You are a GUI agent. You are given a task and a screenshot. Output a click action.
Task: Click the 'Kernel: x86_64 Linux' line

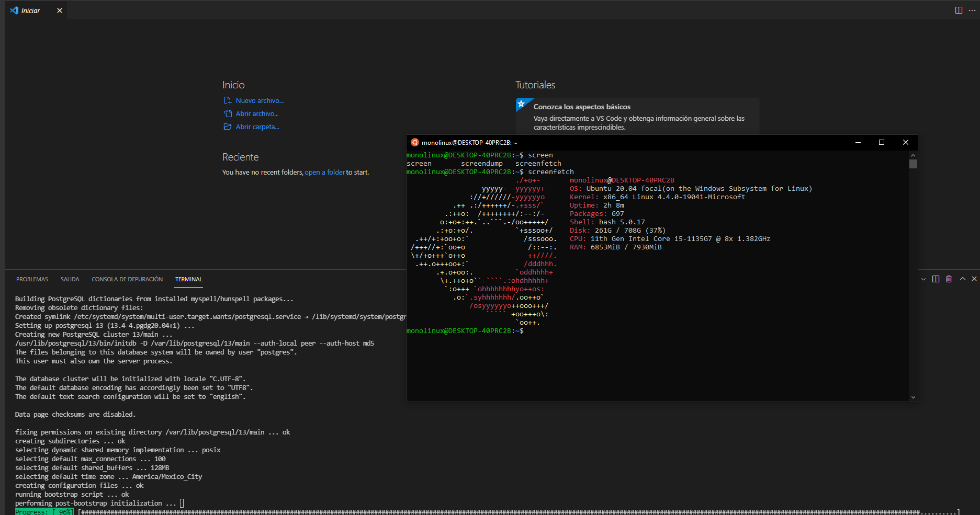click(657, 197)
